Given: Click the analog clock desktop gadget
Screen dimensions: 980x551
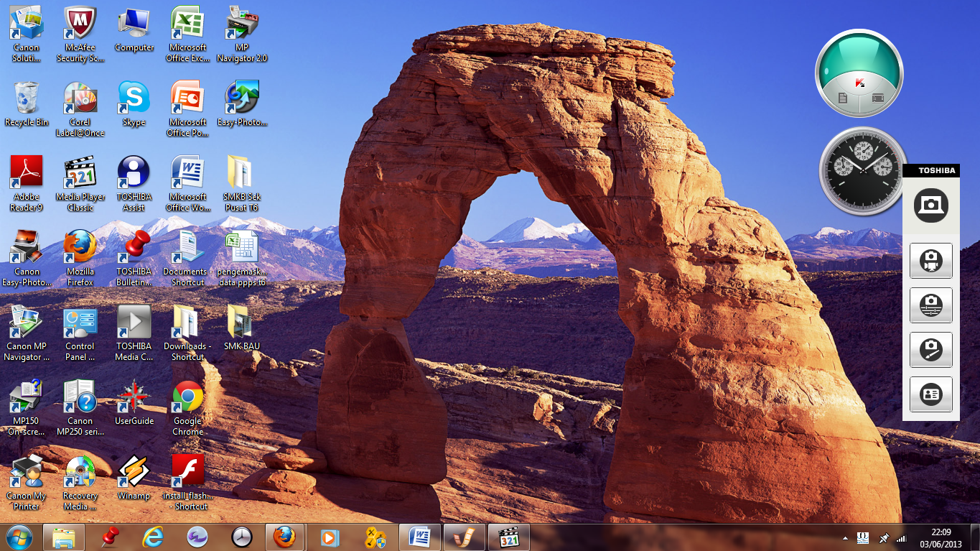Looking at the screenshot, I should point(863,171).
